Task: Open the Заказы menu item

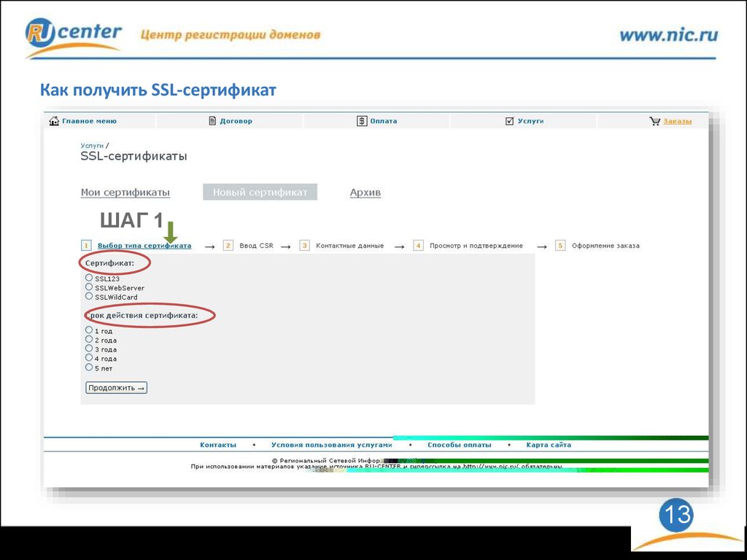Action: [x=678, y=121]
